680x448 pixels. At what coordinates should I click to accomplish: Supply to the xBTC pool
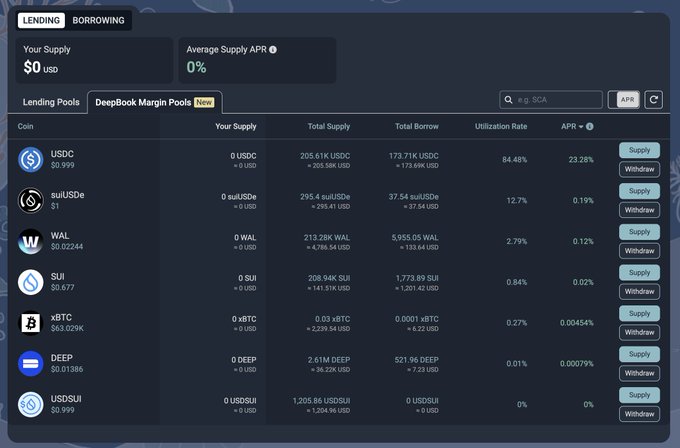[x=639, y=313]
